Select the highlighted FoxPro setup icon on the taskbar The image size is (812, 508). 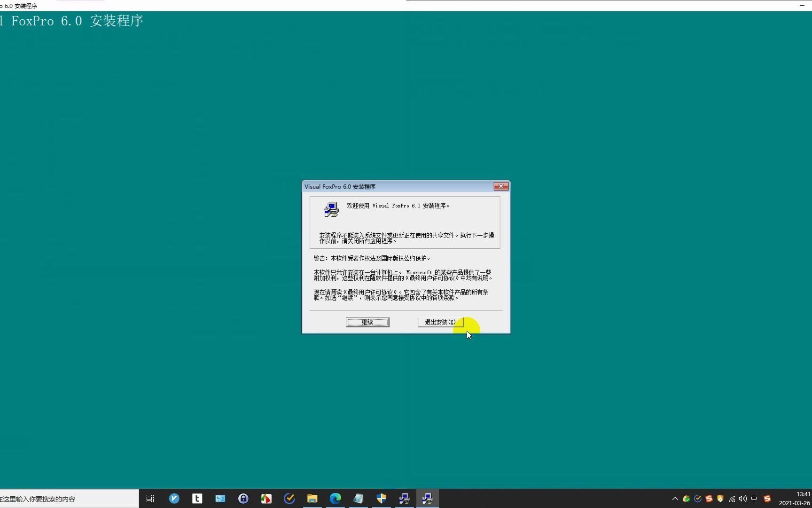pos(428,499)
